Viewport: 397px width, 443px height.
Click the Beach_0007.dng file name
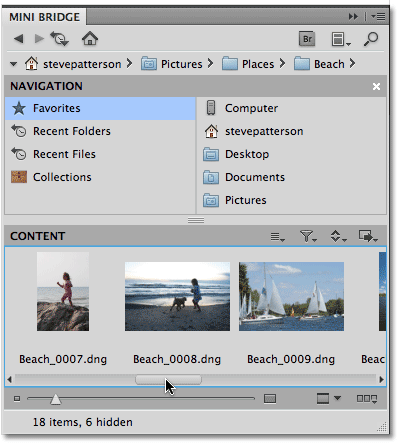coord(63,359)
